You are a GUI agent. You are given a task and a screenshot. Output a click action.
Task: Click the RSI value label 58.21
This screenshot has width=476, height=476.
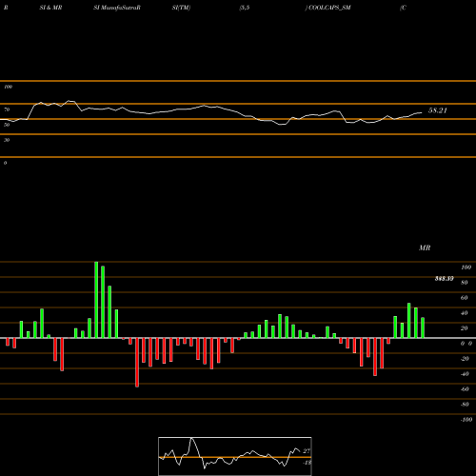pyautogui.click(x=438, y=110)
